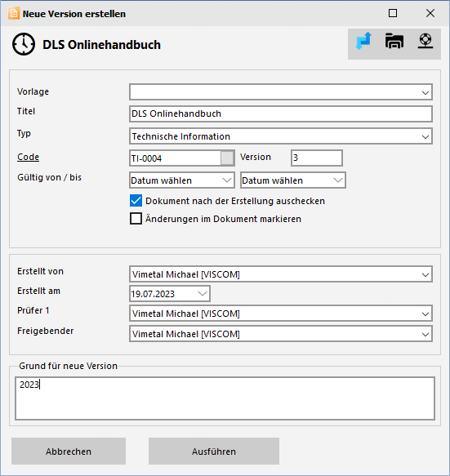Click the webcam icon in header
Viewport: 450px width, 476px height.
pyautogui.click(x=425, y=41)
